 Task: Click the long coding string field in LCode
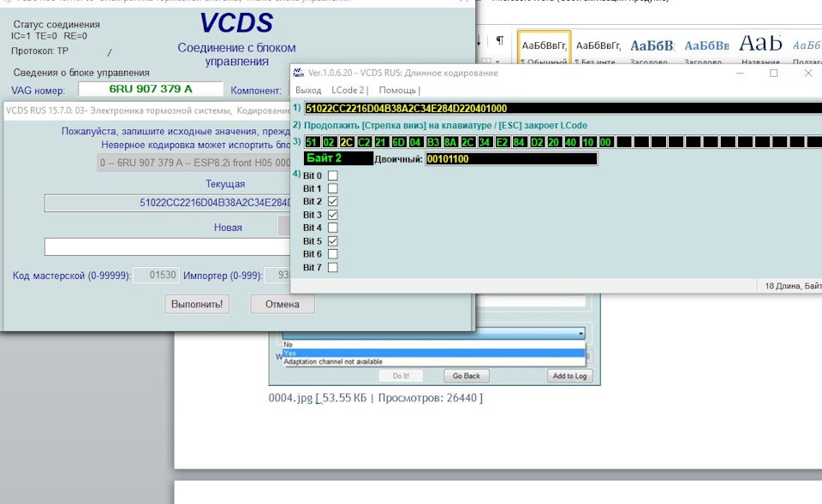(x=563, y=109)
